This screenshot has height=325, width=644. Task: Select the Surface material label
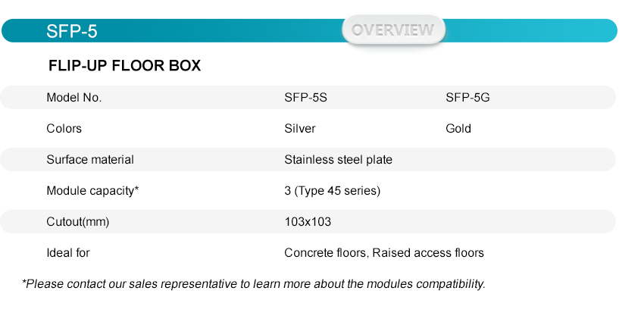(x=90, y=159)
